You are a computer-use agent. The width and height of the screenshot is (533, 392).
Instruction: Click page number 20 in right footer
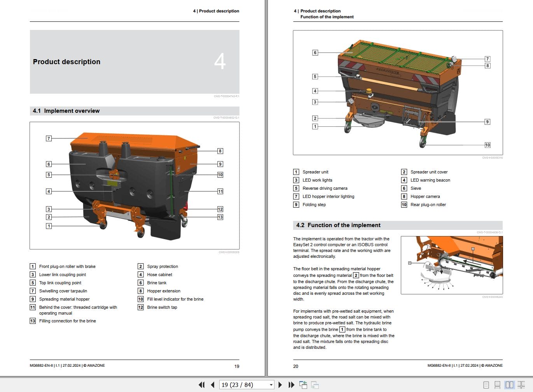(x=296, y=366)
